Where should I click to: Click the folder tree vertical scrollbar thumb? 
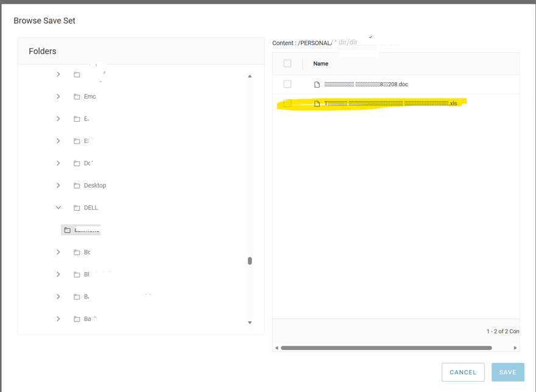(x=250, y=261)
